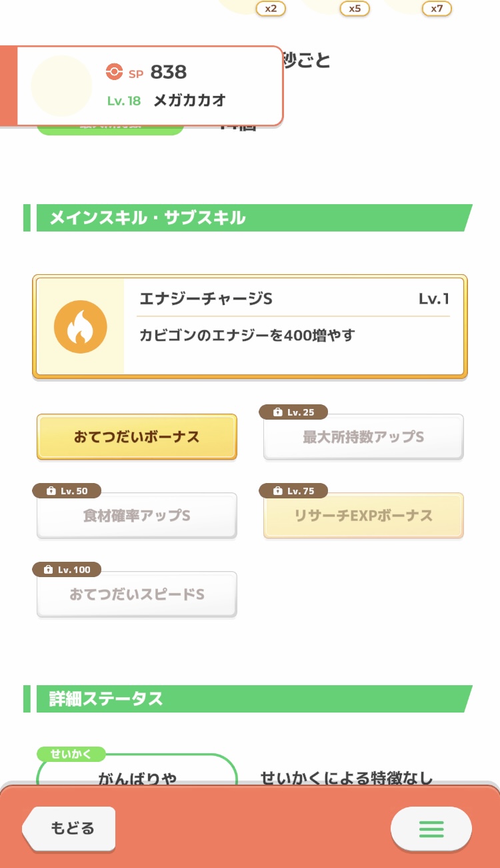The width and height of the screenshot is (500, 868).
Task: Tap the メガカカオ name label
Action: click(x=189, y=101)
